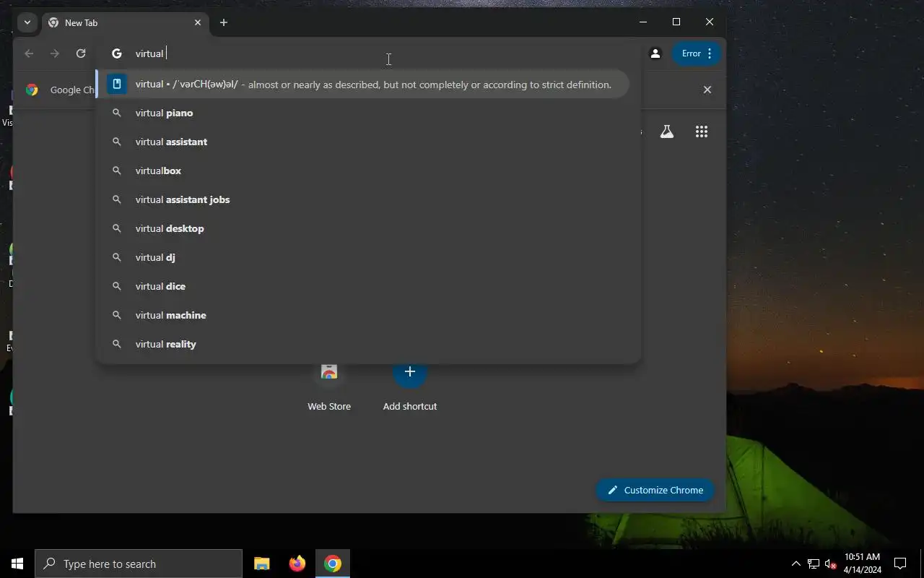Minimize the Chrome window
The height and width of the screenshot is (578, 924).
(x=643, y=22)
